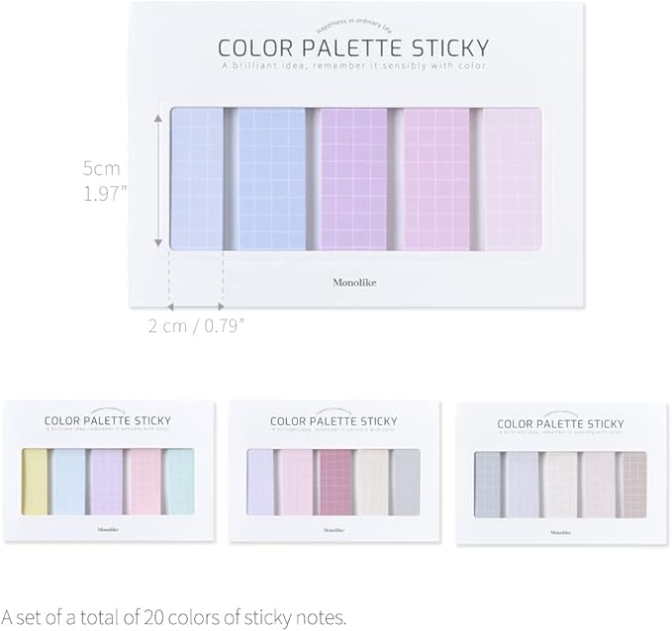Click the COLOR PALETTE STICKY title on bottom-middle pack

click(334, 420)
